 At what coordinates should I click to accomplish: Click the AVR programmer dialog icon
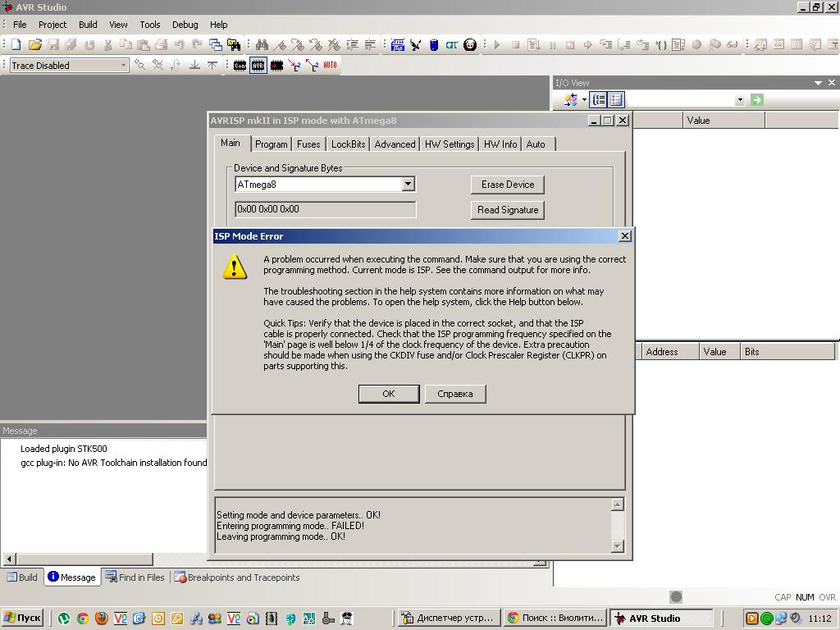(x=258, y=66)
